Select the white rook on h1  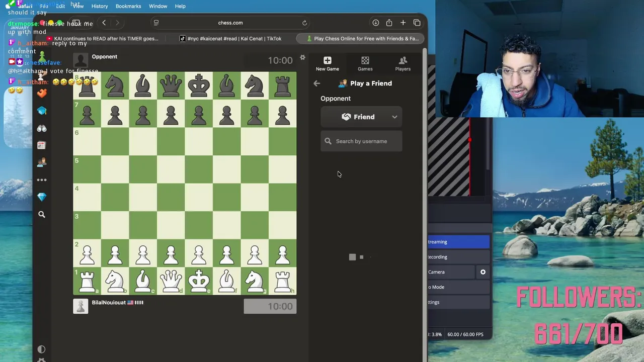point(283,281)
